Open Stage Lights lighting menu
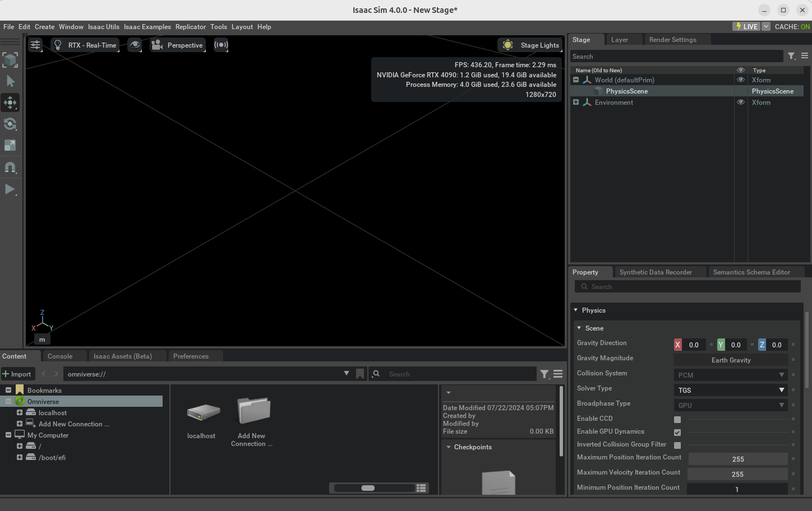The width and height of the screenshot is (812, 511). coord(530,45)
